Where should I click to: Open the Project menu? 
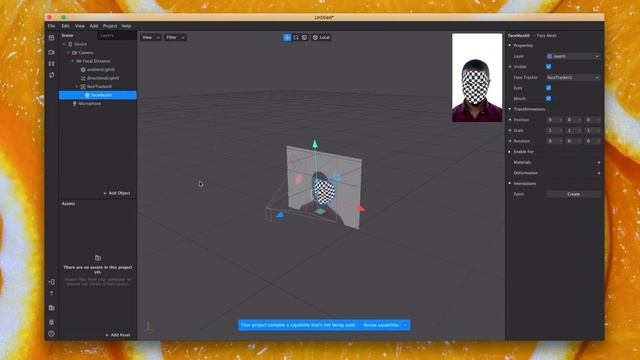point(110,26)
